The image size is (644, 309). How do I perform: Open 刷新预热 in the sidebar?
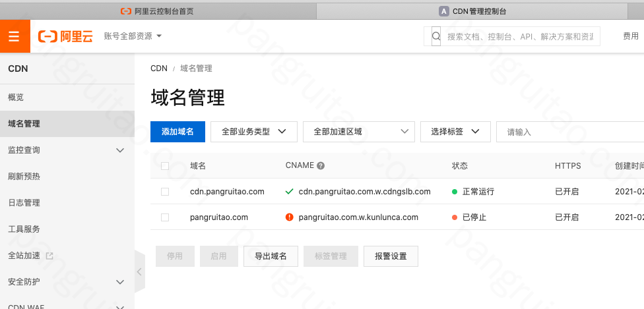click(24, 177)
